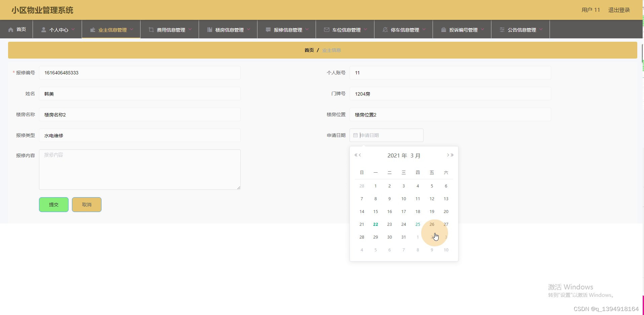Select date 25 in the calendar

pos(418,224)
